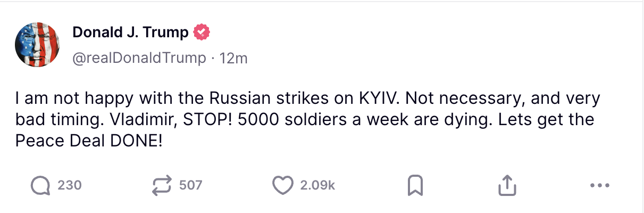
Task: Click the share upload icon
Action: click(507, 185)
